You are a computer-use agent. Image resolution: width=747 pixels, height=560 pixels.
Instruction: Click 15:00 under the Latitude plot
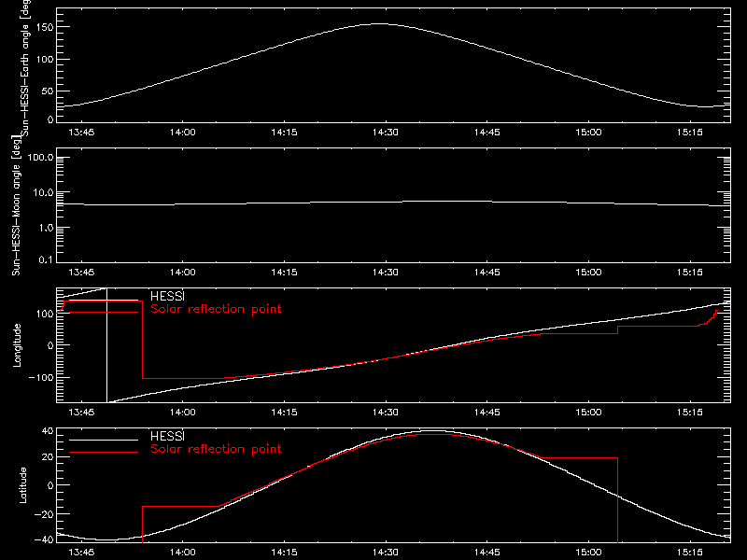(x=588, y=553)
